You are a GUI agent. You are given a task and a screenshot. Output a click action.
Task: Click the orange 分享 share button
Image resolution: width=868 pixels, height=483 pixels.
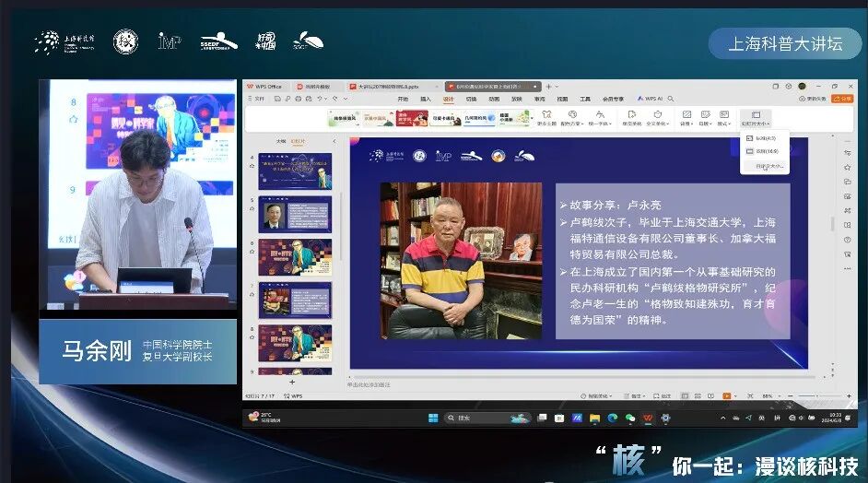pyautogui.click(x=842, y=99)
